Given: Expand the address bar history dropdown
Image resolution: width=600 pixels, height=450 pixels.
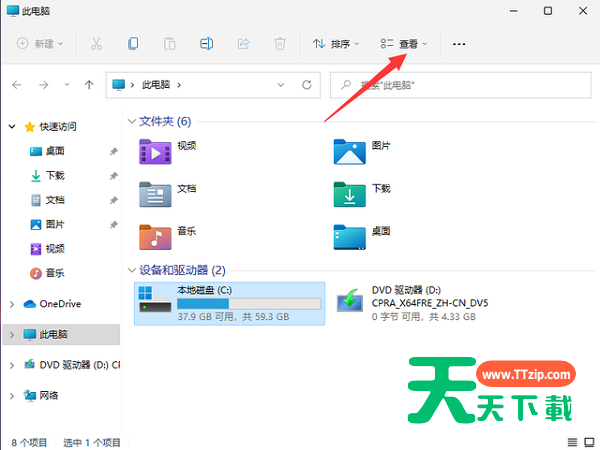Looking at the screenshot, I should 281,85.
